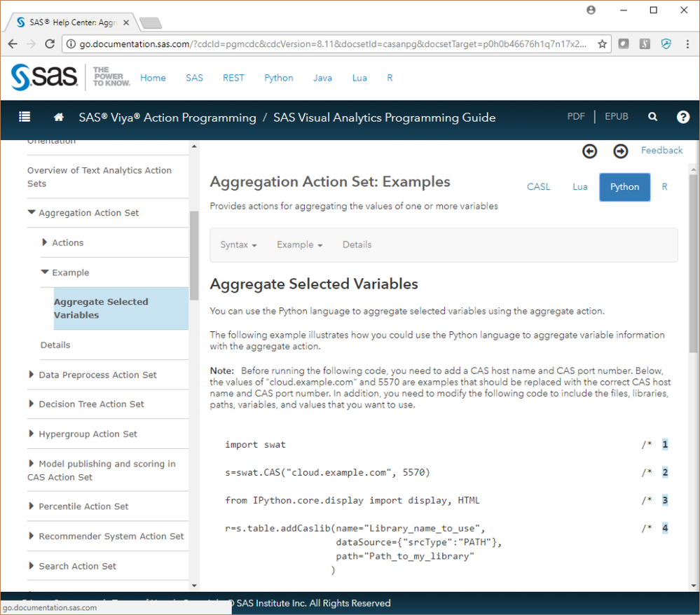Expand Data Preprocess Action Set
Viewport: 700px width, 615px height.
31,375
